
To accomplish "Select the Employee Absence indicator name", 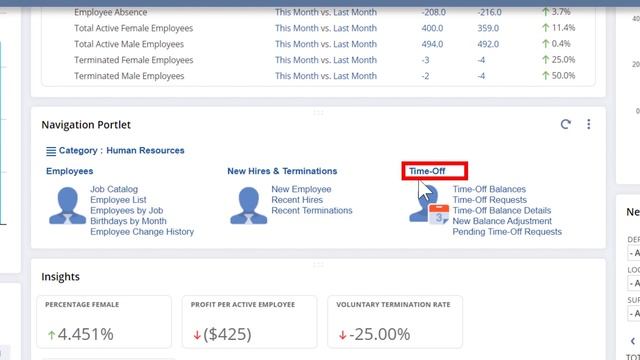I will coord(111,12).
